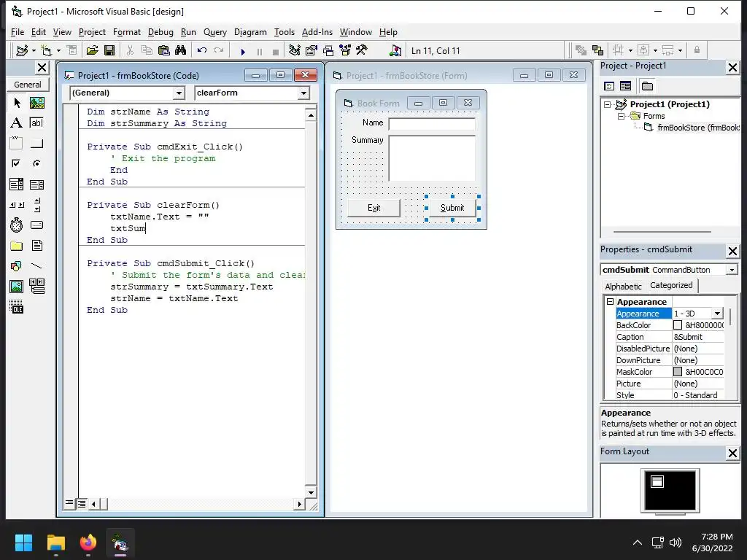Click the Caption property value &Submit

[x=698, y=337]
